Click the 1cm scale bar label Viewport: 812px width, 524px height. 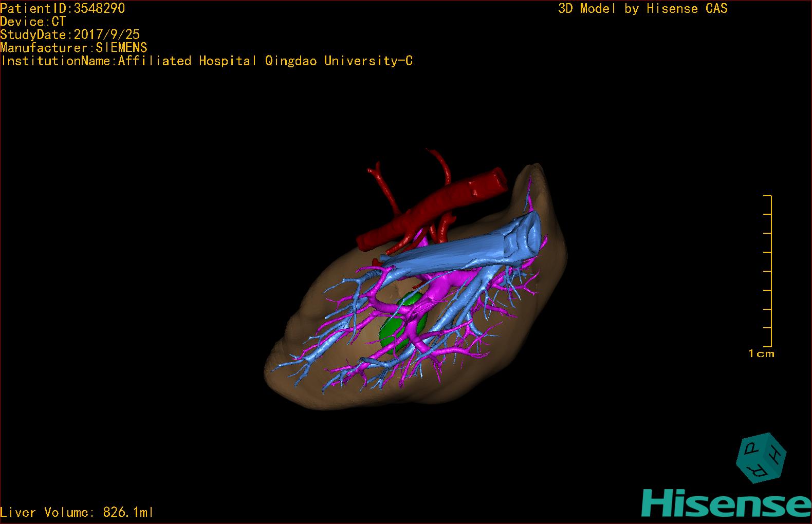point(761,353)
